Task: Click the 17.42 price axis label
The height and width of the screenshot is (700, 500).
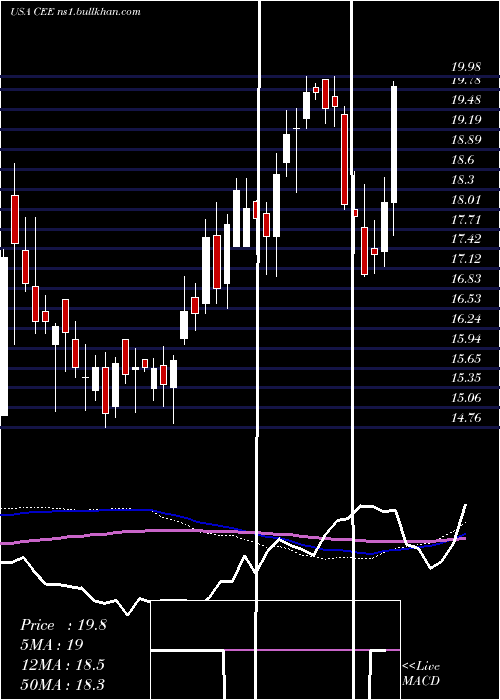Action: [466, 239]
